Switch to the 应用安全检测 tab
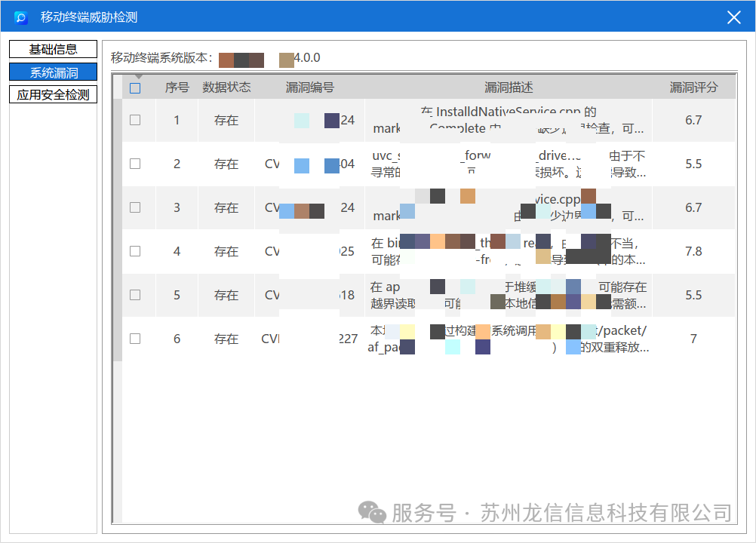The image size is (756, 543). coord(53,95)
